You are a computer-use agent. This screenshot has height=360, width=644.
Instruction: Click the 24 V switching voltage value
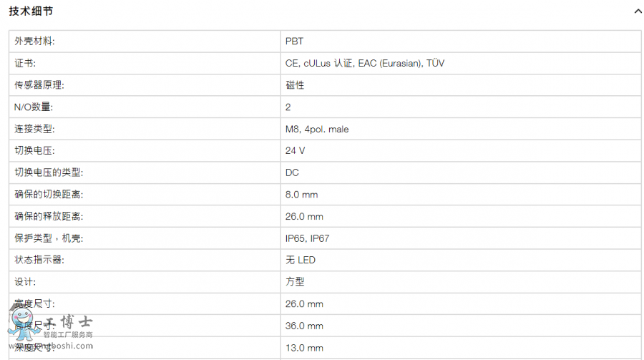(295, 151)
